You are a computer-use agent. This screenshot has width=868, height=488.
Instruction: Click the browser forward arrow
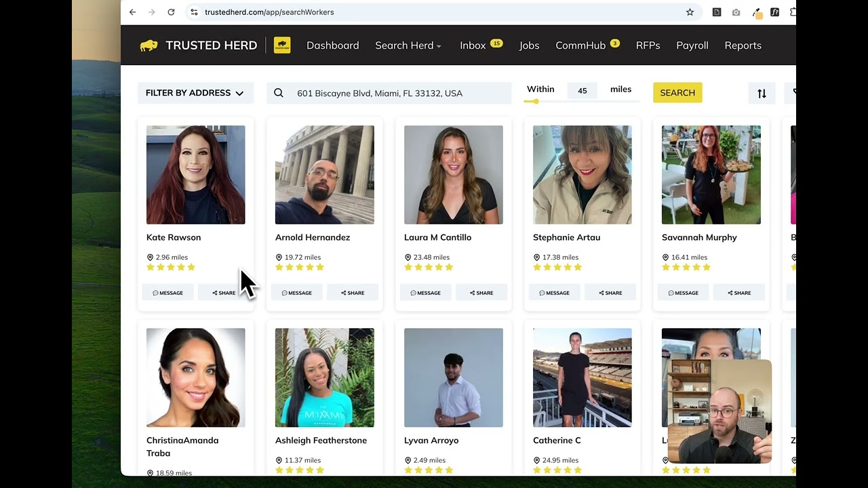point(151,12)
